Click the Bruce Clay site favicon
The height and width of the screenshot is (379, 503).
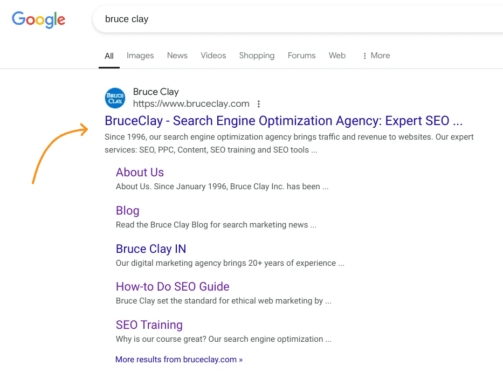point(115,98)
